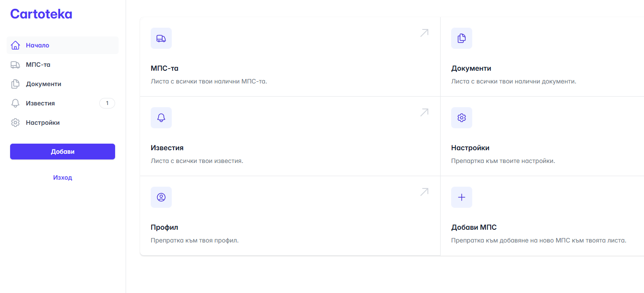Click the gear icon on Настройки card
Viewport: 644px width, 293px height.
(x=462, y=118)
